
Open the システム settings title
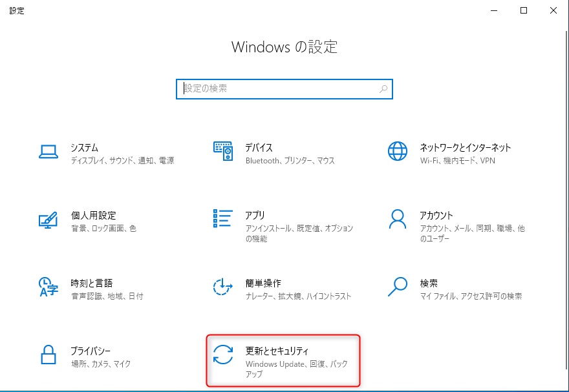[84, 148]
